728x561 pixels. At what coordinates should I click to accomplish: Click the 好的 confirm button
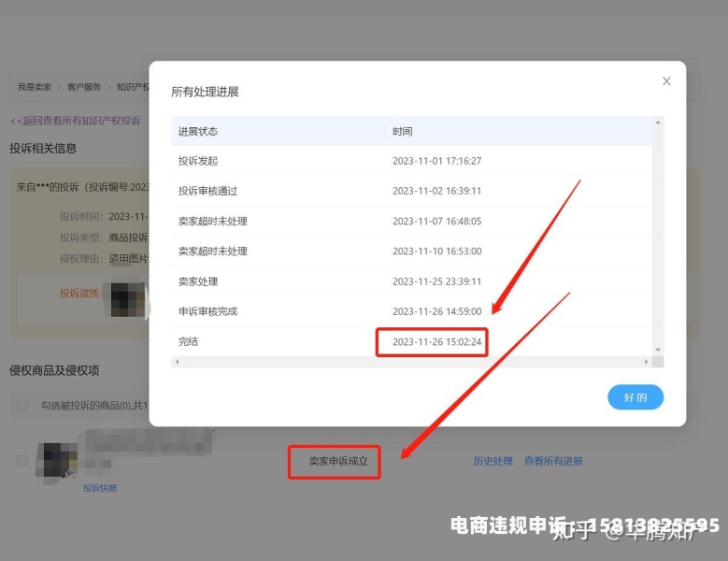(x=635, y=397)
